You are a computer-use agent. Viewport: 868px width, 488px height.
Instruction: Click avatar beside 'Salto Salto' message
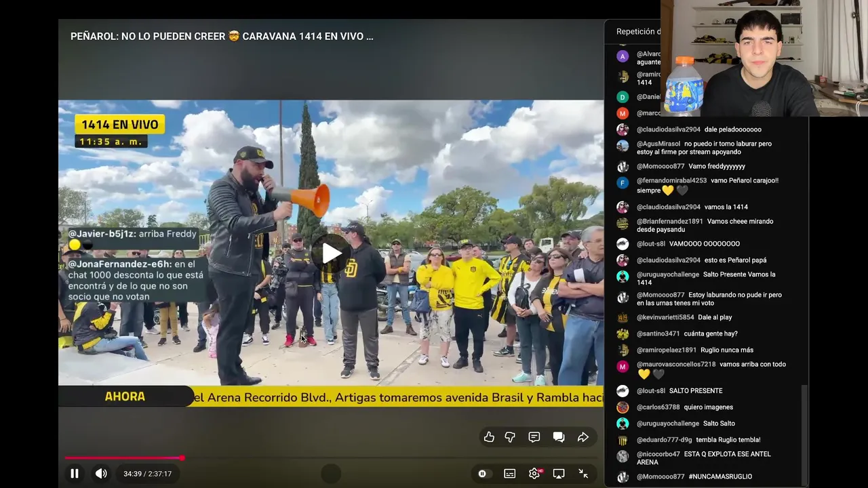[623, 424]
